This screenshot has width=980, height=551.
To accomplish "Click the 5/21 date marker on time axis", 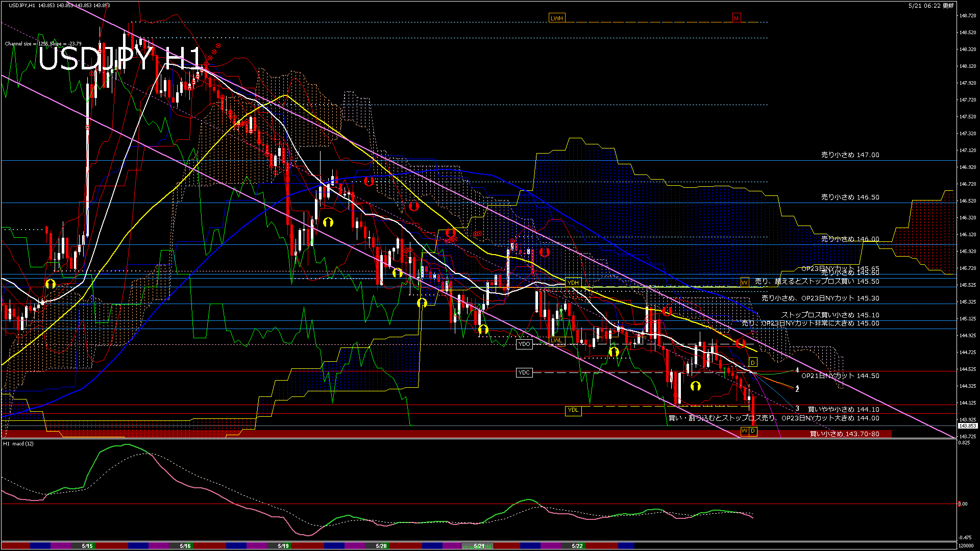I will tap(479, 546).
